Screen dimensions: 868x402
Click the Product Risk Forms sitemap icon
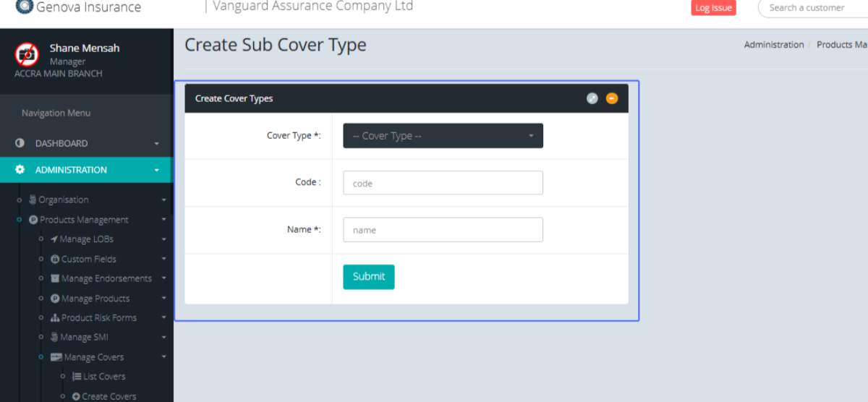pos(55,318)
